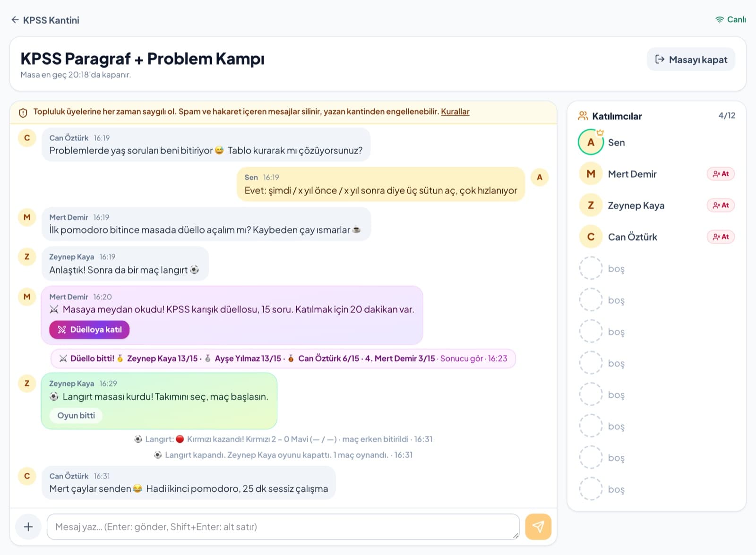
Task: Click M avatar beside the duel challenge message
Action: (x=27, y=297)
